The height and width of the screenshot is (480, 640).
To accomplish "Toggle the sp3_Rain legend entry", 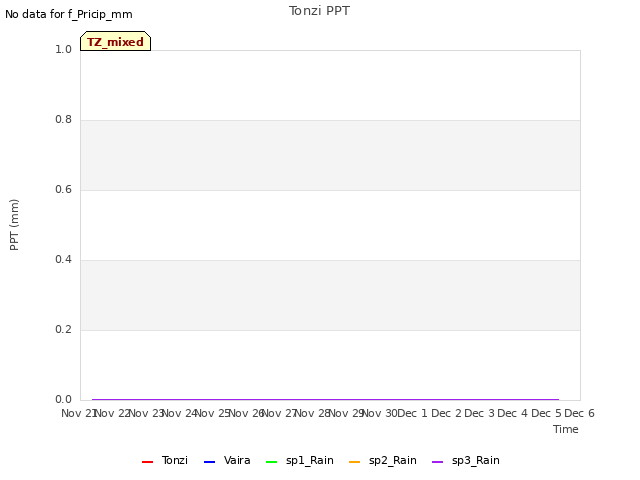I will 466,460.
